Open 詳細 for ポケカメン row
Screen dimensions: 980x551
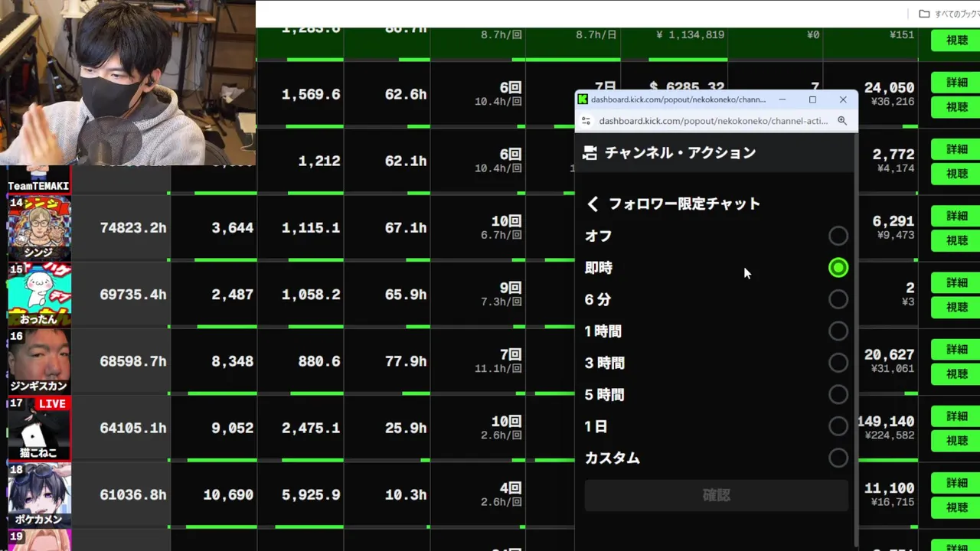[x=957, y=483]
